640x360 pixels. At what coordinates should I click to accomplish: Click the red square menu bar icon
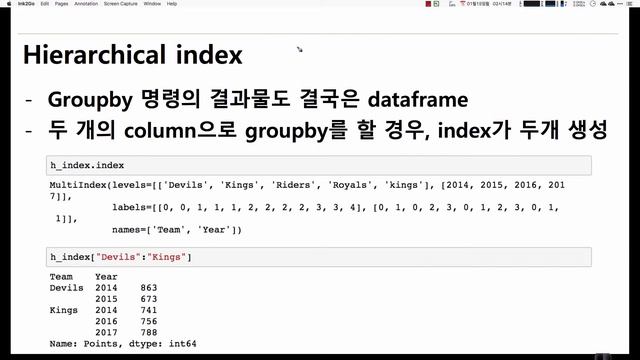428,4
